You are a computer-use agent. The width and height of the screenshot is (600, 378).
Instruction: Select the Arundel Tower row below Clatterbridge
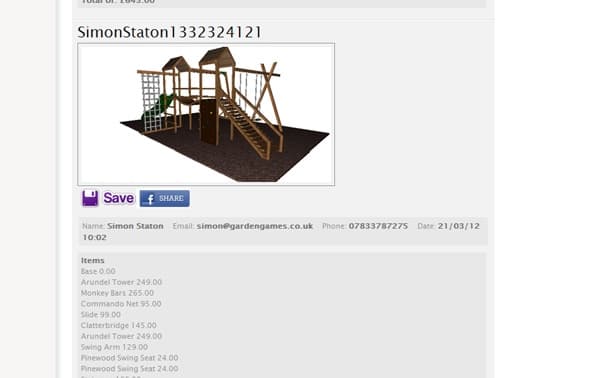tap(121, 336)
